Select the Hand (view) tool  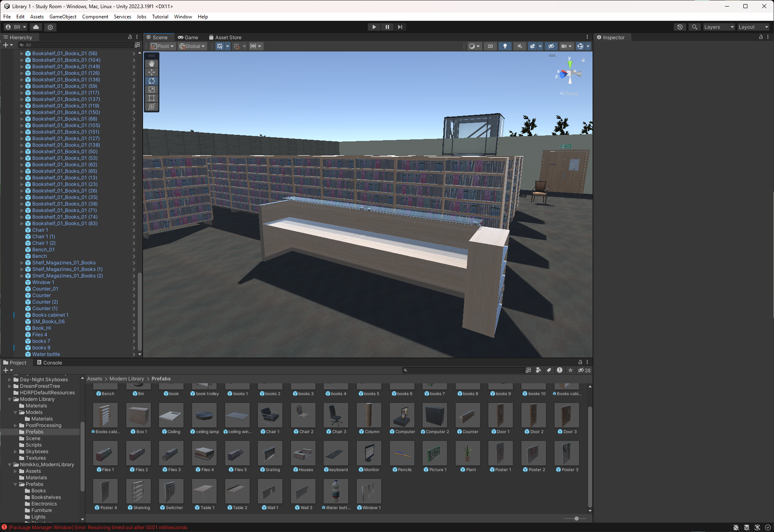click(152, 64)
